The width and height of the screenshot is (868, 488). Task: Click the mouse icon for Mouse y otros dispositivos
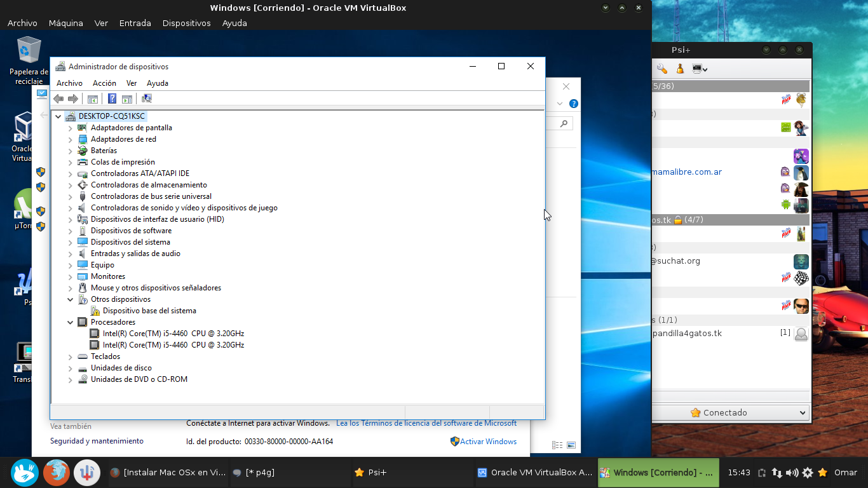[x=83, y=288]
